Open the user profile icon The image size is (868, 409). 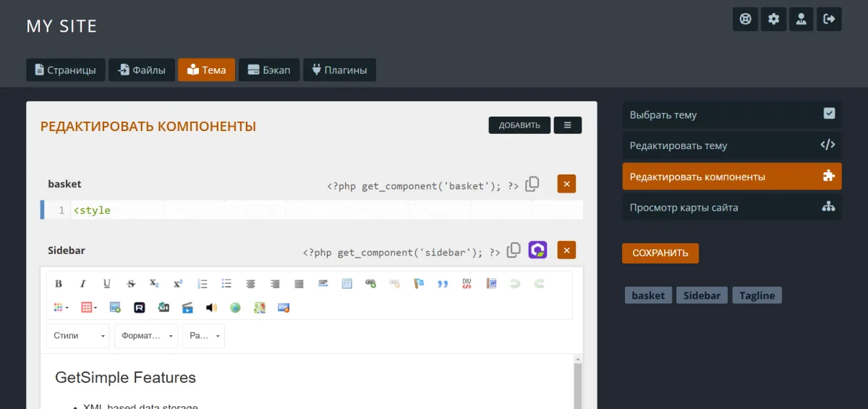(801, 19)
